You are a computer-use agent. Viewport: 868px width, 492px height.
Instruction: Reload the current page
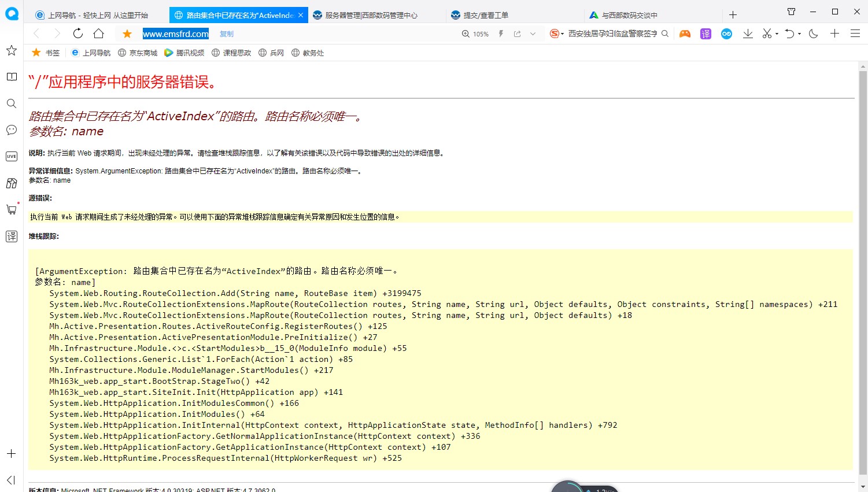coord(78,34)
